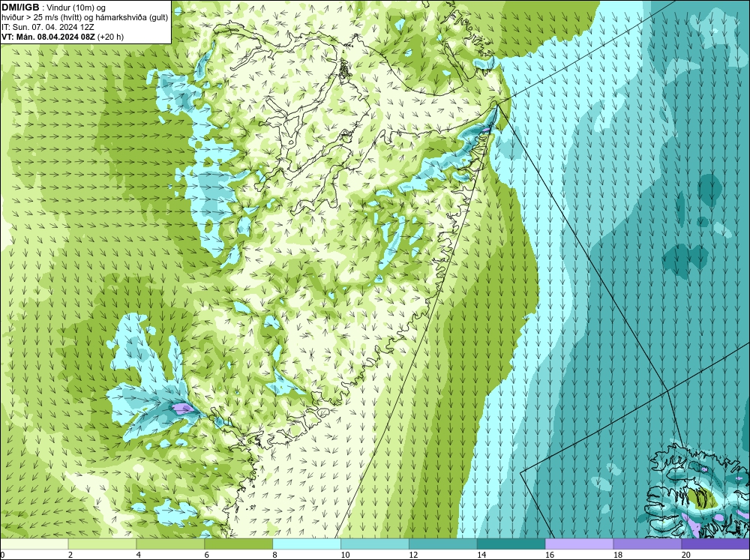Click the legend scale label '16'
The width and height of the screenshot is (750, 560).
[550, 555]
